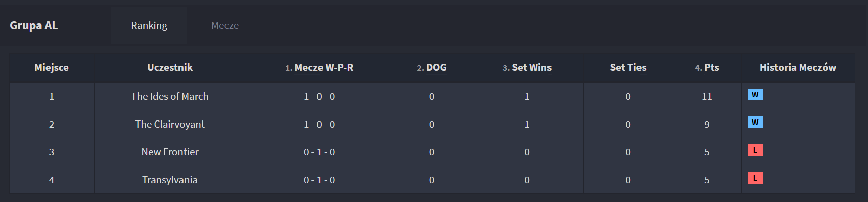
Task: Sort by Set Wins column header
Action: 527,67
